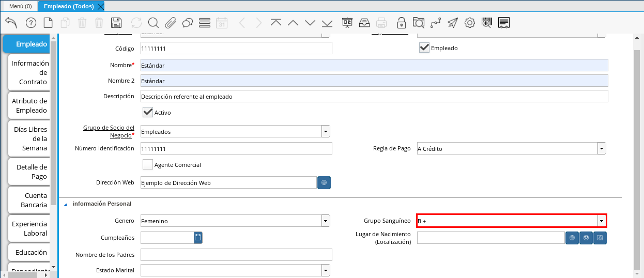Enable the Agente Comercial checkbox

[x=148, y=164]
